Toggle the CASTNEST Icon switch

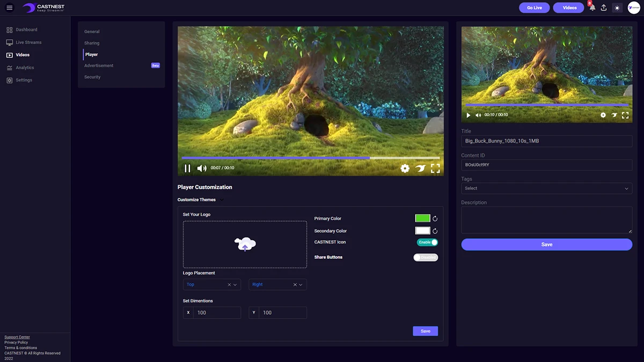[427, 242]
